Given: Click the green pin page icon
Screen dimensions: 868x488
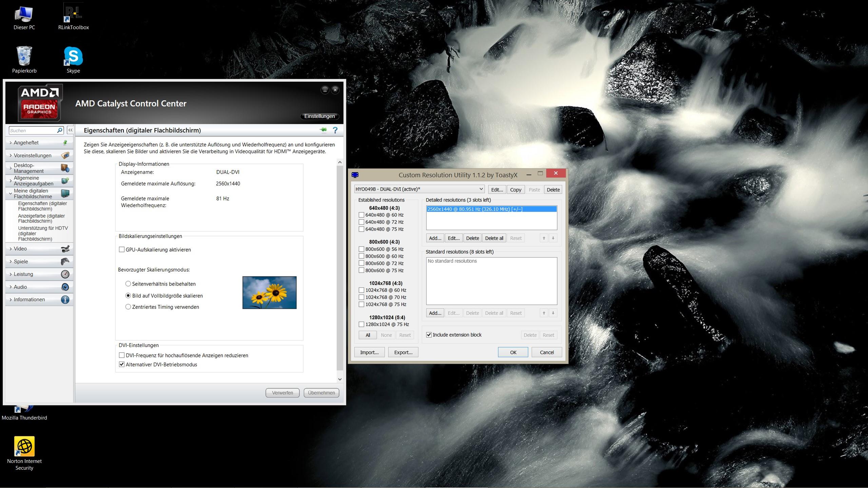Looking at the screenshot, I should (323, 130).
